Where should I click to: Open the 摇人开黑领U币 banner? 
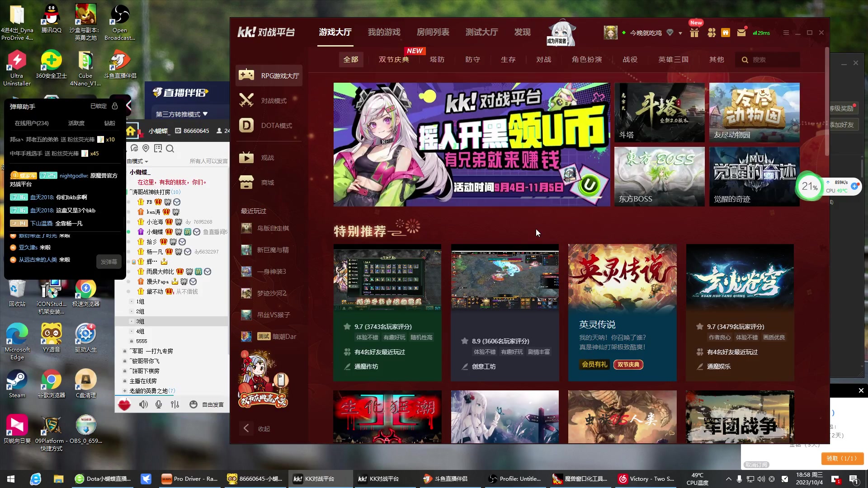coord(472,145)
